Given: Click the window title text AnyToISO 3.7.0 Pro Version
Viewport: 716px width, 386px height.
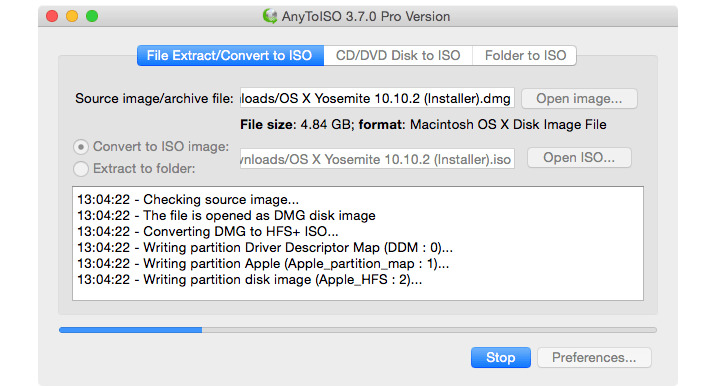Looking at the screenshot, I should [366, 16].
